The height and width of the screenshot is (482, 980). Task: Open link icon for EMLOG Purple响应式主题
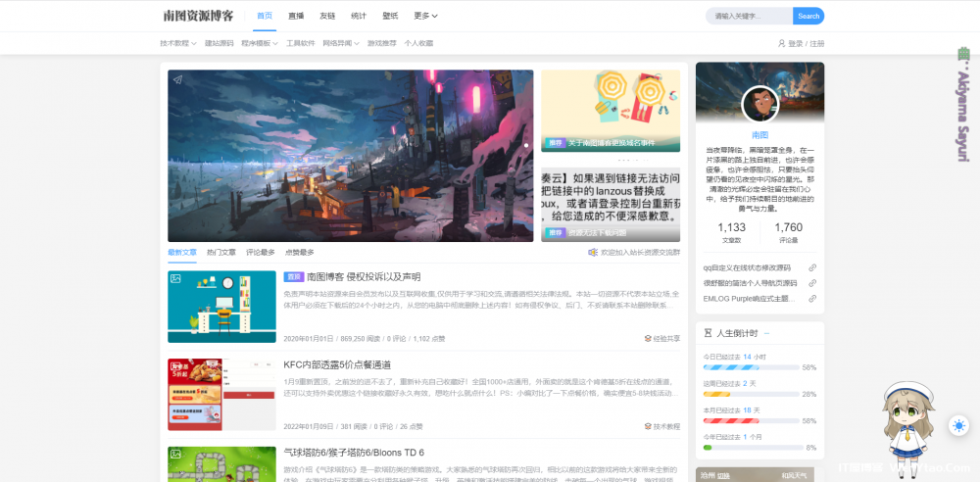point(812,299)
